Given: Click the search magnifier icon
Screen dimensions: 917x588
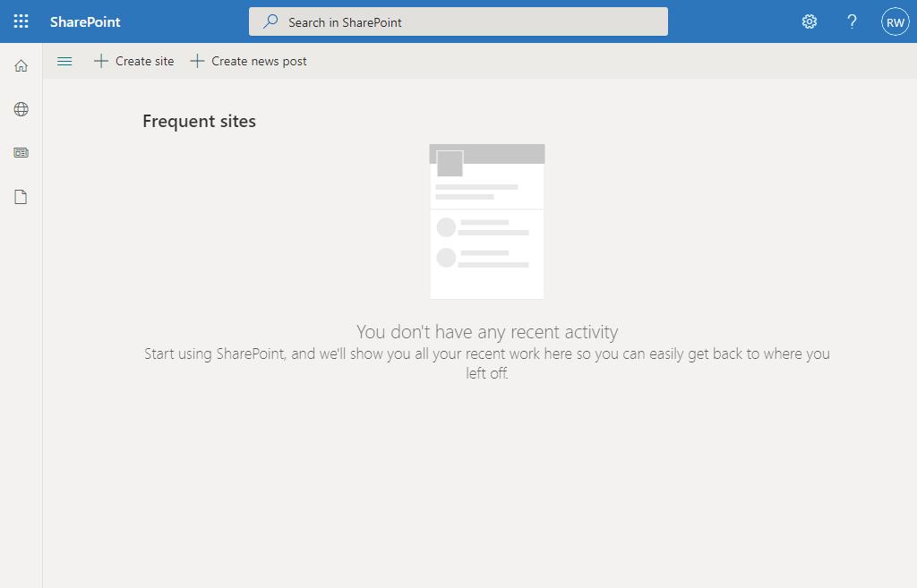Looking at the screenshot, I should [x=270, y=21].
